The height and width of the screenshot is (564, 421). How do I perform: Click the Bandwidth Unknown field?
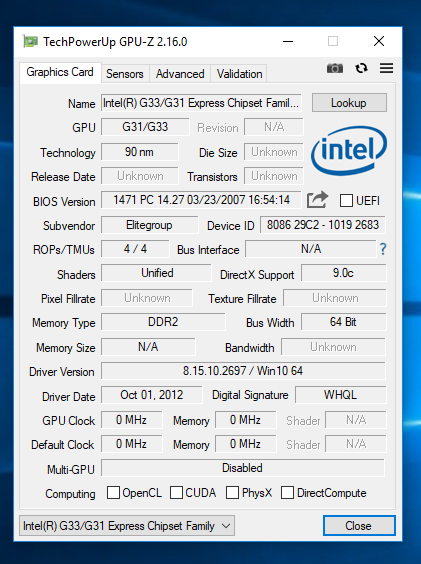point(333,347)
